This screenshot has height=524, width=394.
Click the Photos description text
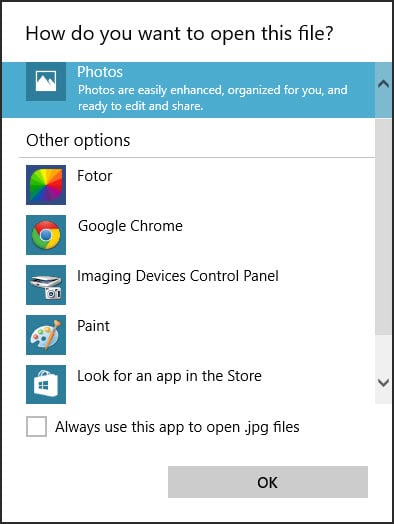tap(213, 98)
